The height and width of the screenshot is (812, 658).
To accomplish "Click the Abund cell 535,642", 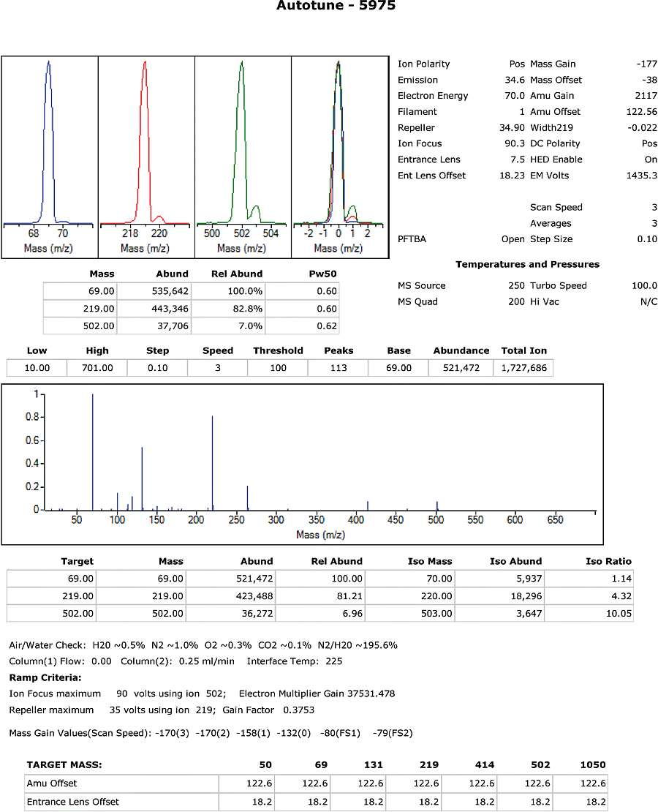I will (168, 291).
